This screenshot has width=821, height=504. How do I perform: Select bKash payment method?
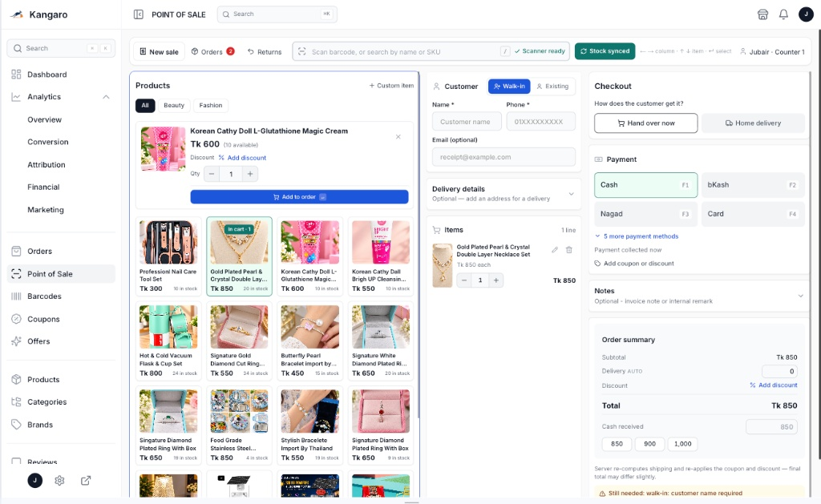coord(753,185)
